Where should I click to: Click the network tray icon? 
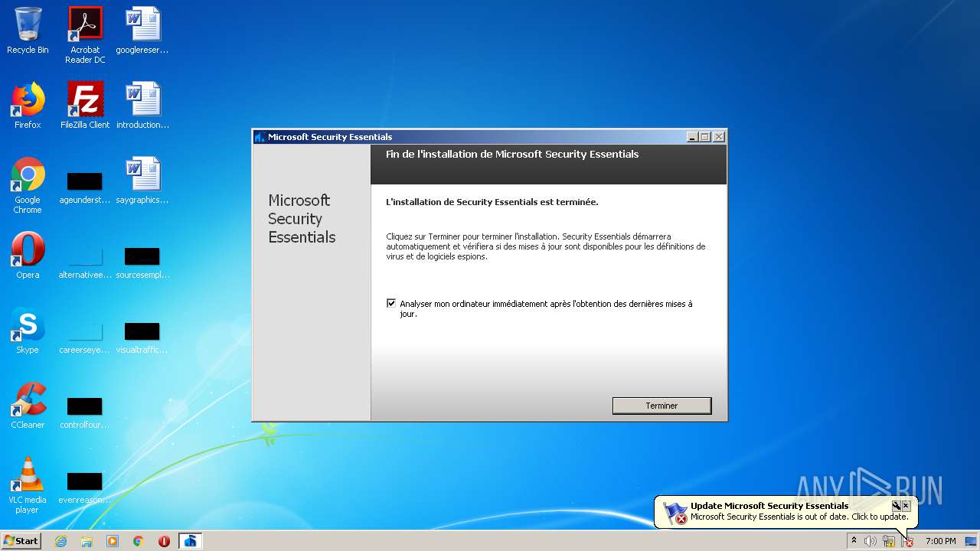point(889,541)
